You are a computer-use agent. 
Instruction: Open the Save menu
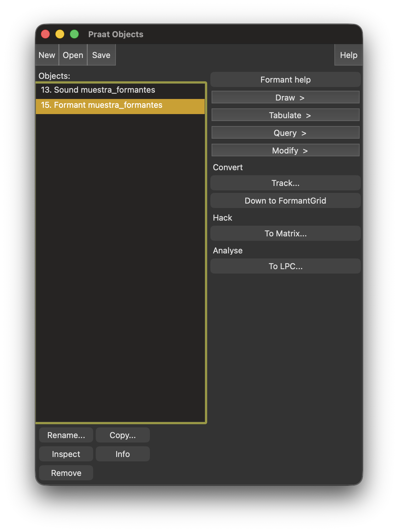click(101, 55)
